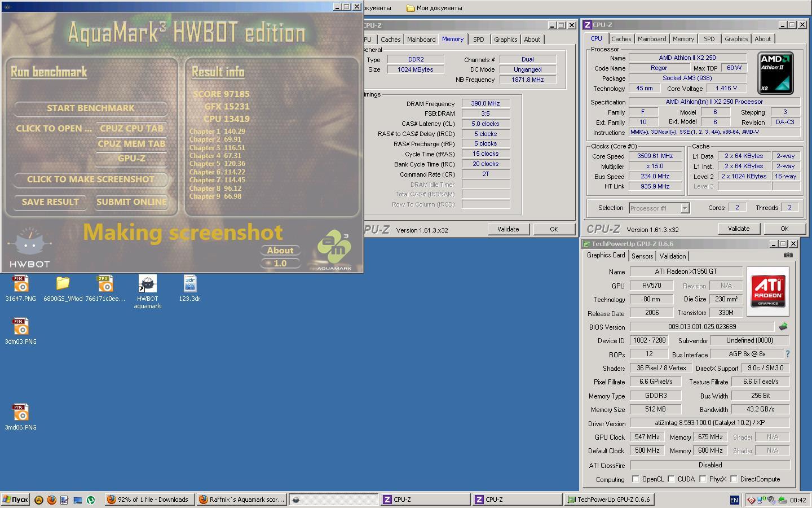Viewport: 812px width, 508px height.
Task: Select the Sensors tab in GPU-Z
Action: pyautogui.click(x=642, y=256)
